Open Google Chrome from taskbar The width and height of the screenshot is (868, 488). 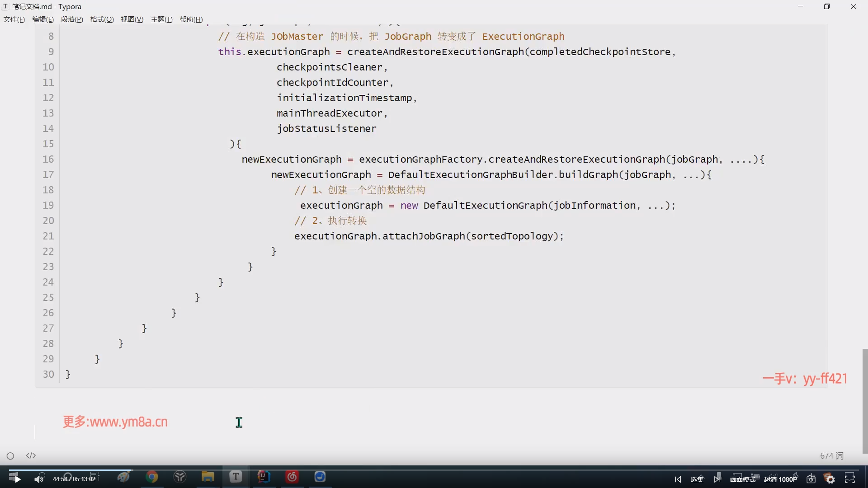coord(152,477)
